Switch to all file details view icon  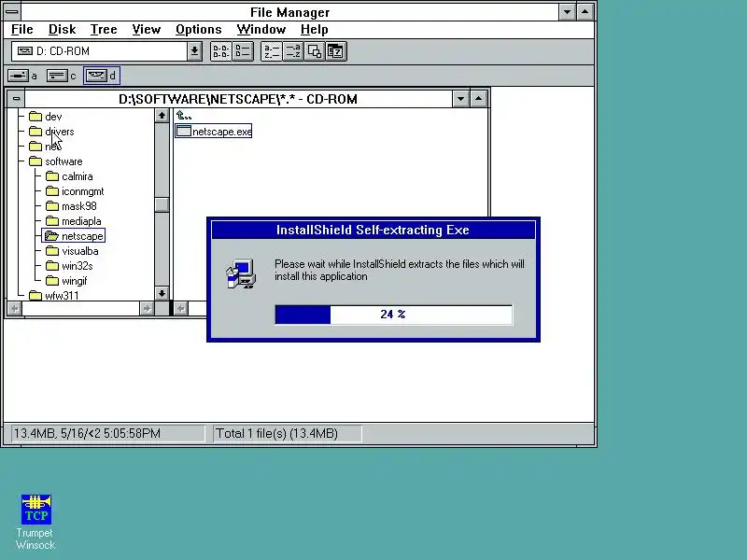click(243, 51)
